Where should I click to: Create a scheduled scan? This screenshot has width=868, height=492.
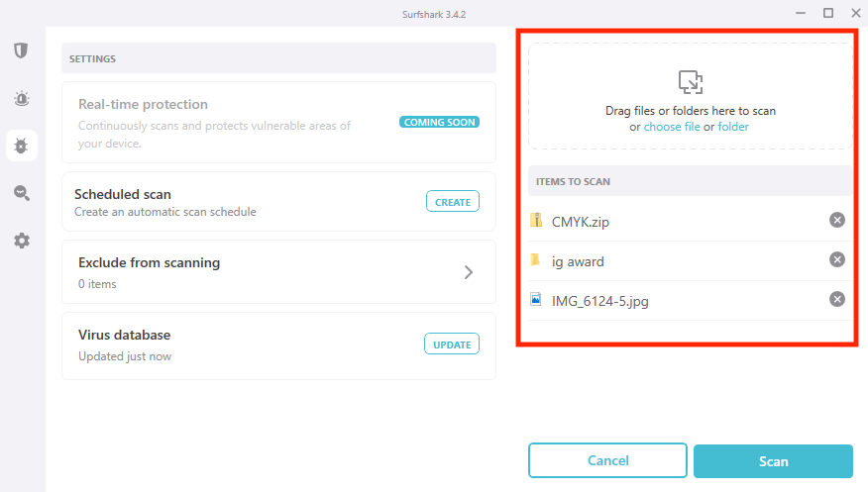(x=452, y=202)
